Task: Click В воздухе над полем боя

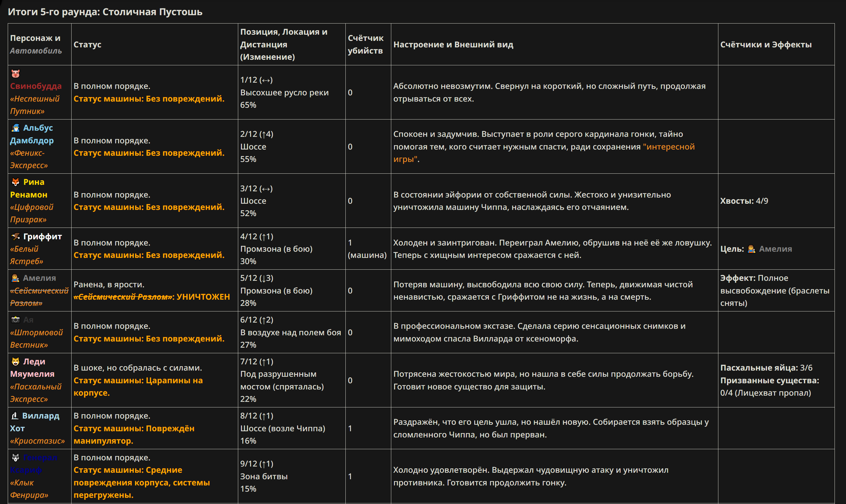Action: (291, 332)
